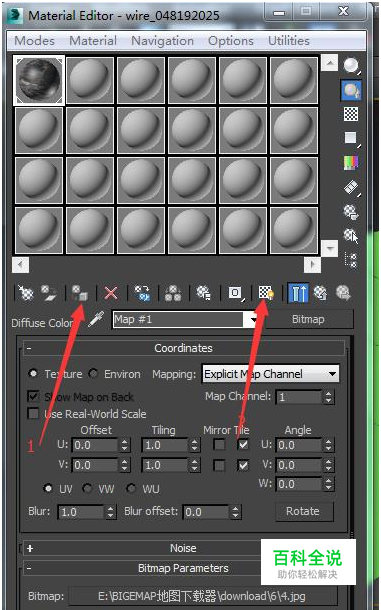Open the Navigation menu

(162, 40)
